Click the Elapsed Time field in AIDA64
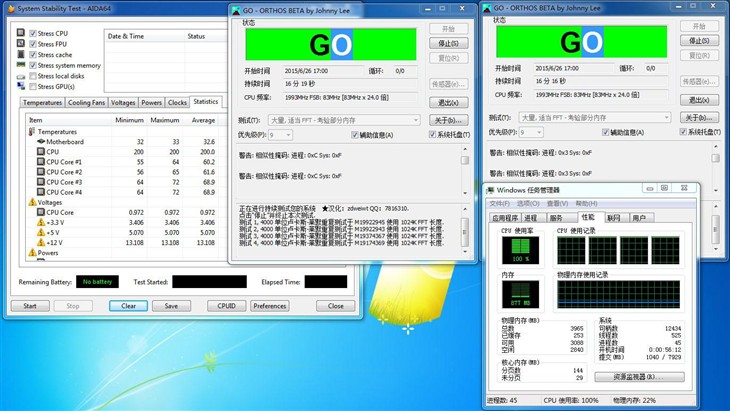The image size is (730, 411). point(326,282)
